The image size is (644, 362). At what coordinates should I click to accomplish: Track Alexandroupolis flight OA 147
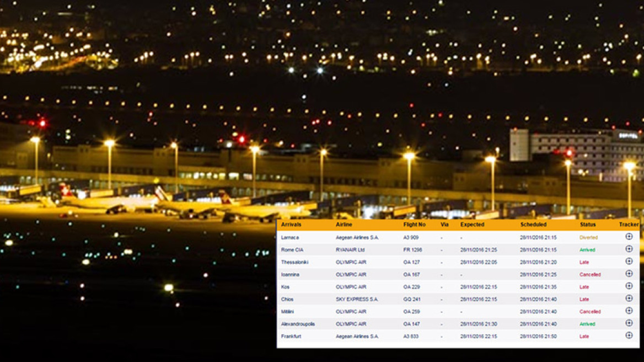(x=629, y=323)
